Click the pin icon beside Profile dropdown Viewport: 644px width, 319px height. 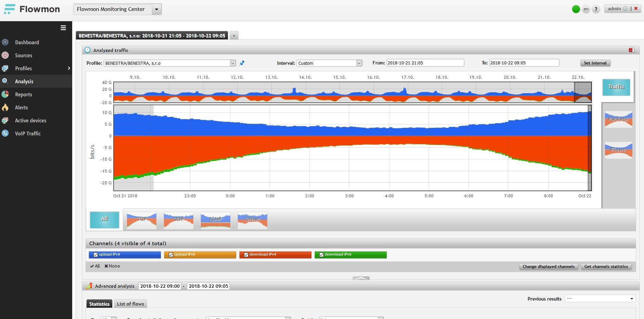242,63
